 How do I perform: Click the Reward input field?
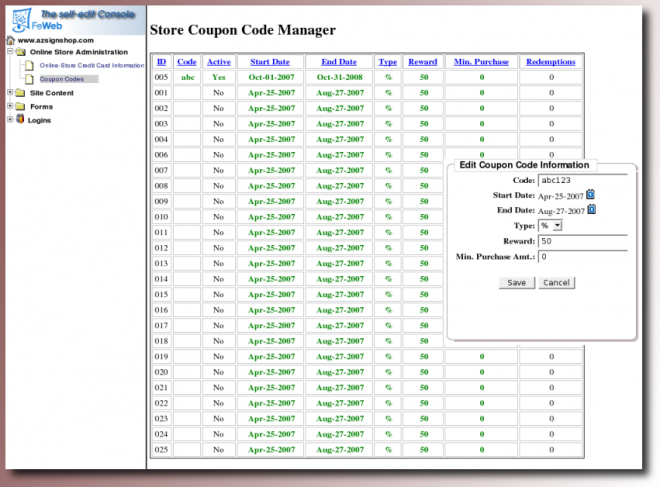583,241
